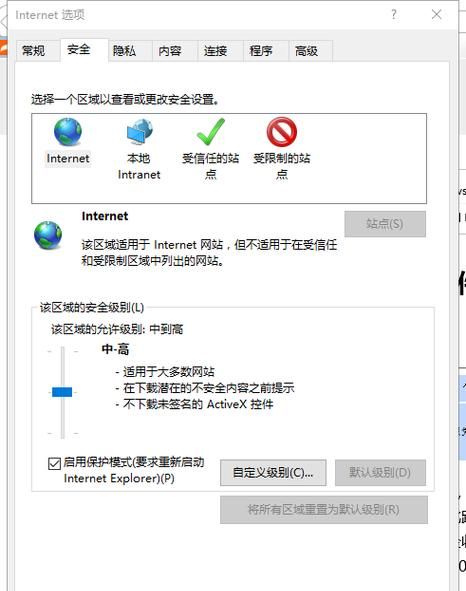This screenshot has height=591, width=466.
Task: Select the 安全 tab
Action: [x=79, y=49]
